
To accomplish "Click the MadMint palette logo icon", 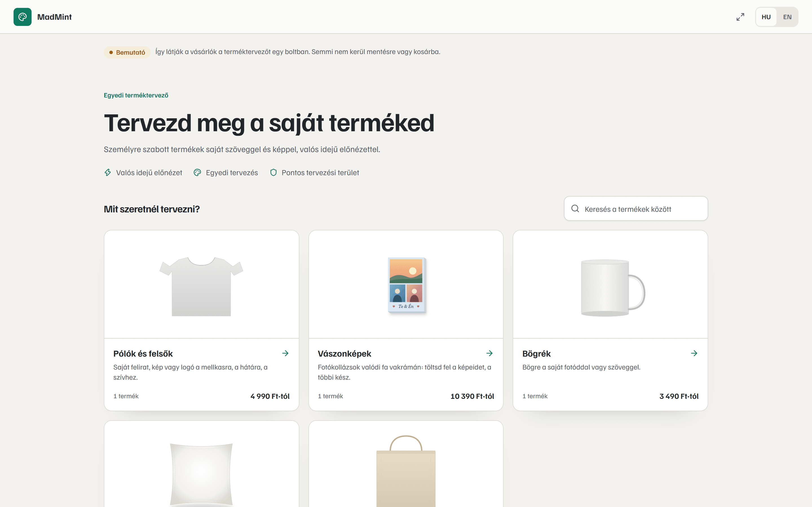I will point(23,17).
